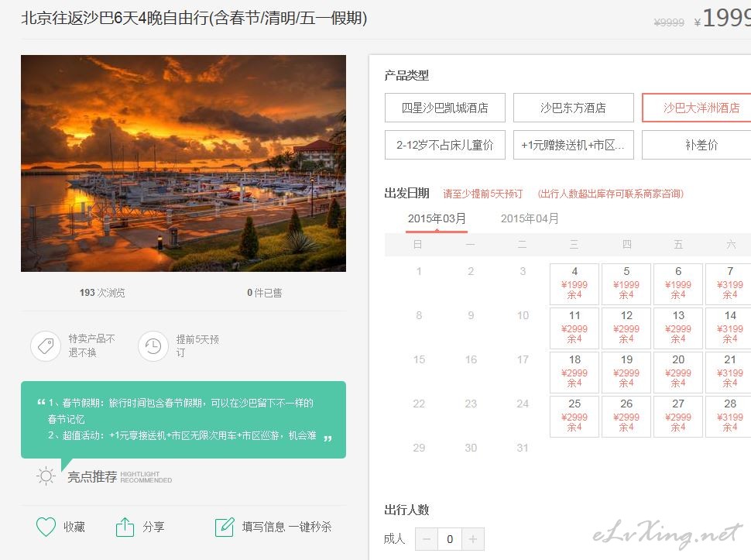
Task: Choose departure date March 19
Action: click(626, 373)
